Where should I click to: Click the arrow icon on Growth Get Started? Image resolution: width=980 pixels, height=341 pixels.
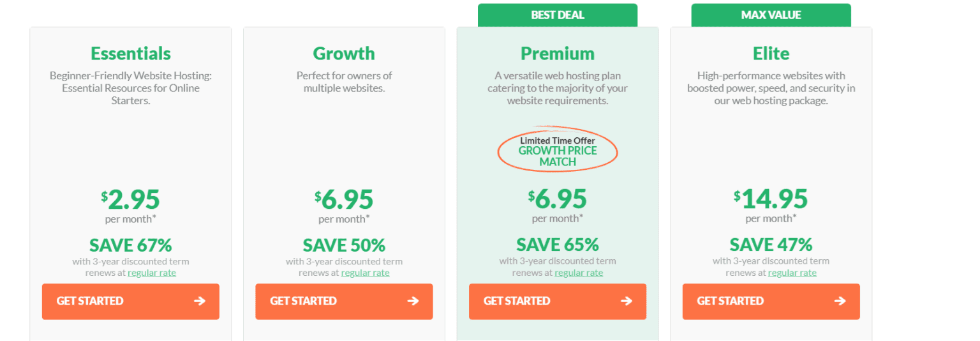tap(413, 301)
